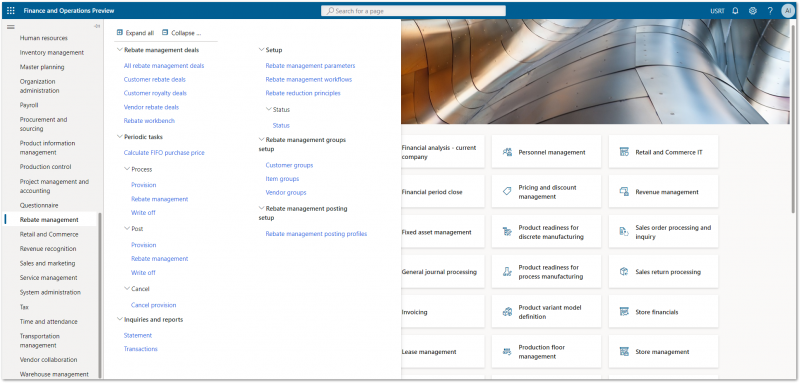
Task: Open the user account avatar
Action: pyautogui.click(x=788, y=11)
